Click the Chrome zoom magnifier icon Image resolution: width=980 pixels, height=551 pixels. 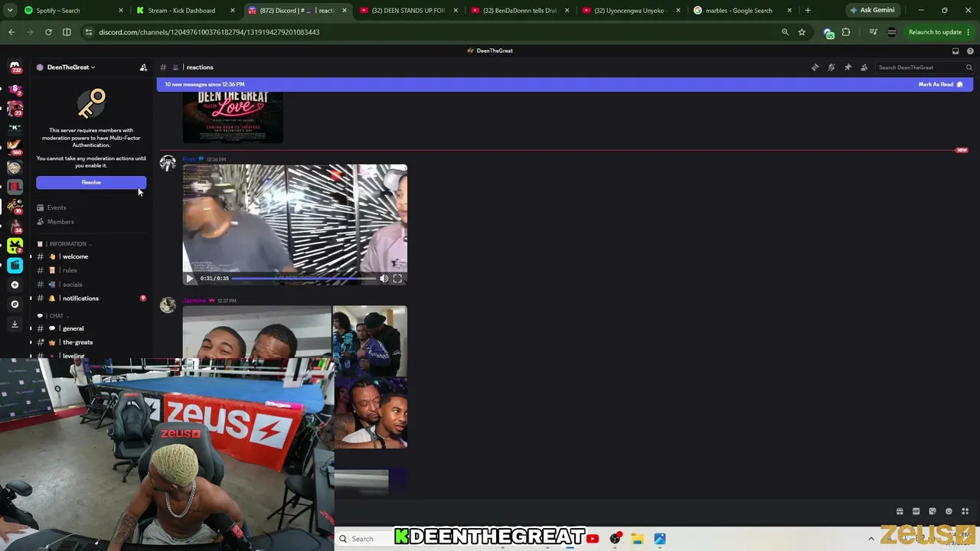(x=785, y=32)
